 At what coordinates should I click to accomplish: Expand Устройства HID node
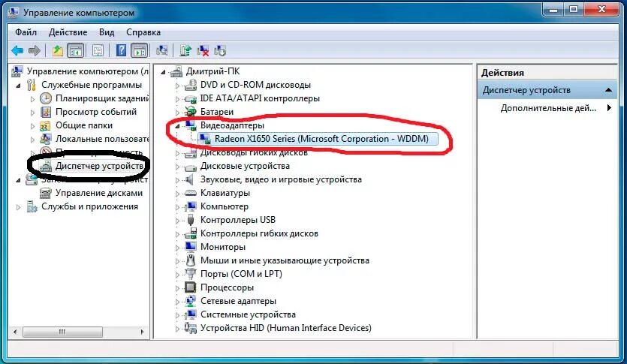click(177, 329)
